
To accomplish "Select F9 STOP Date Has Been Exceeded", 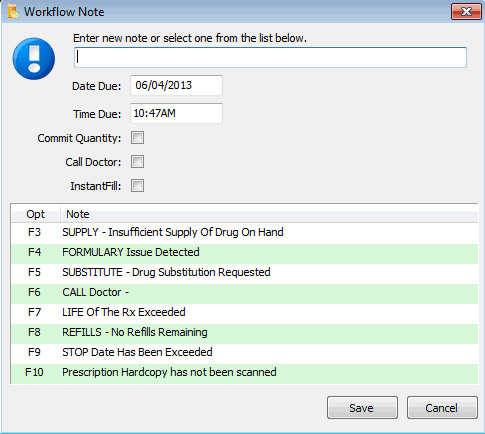I will [244, 352].
